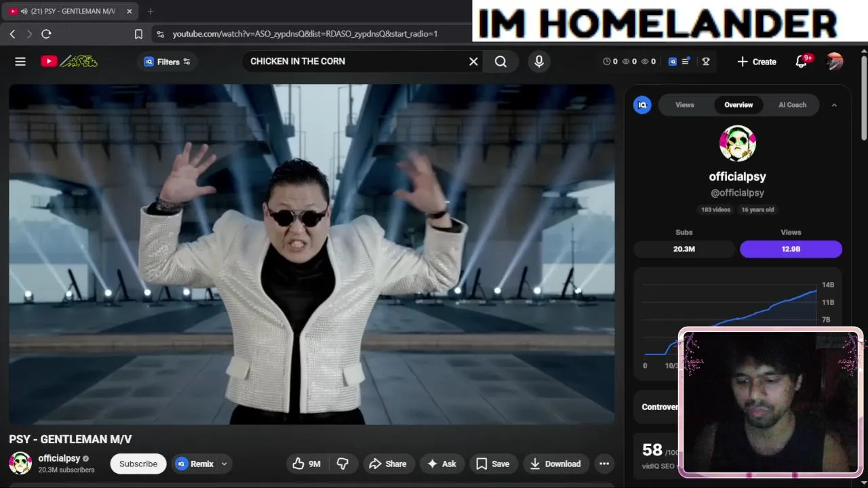
Task: Select the PSY - GENTLEMAN M/V browser tab
Action: [71, 12]
